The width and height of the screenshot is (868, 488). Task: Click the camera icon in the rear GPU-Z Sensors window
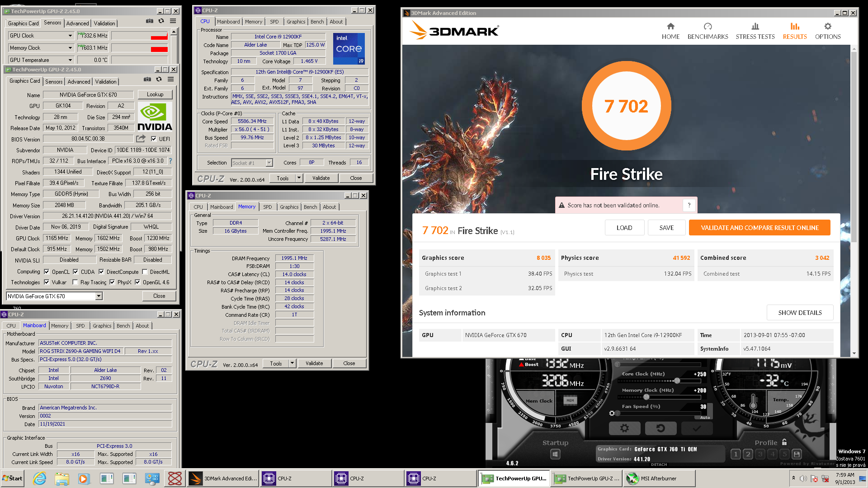150,21
